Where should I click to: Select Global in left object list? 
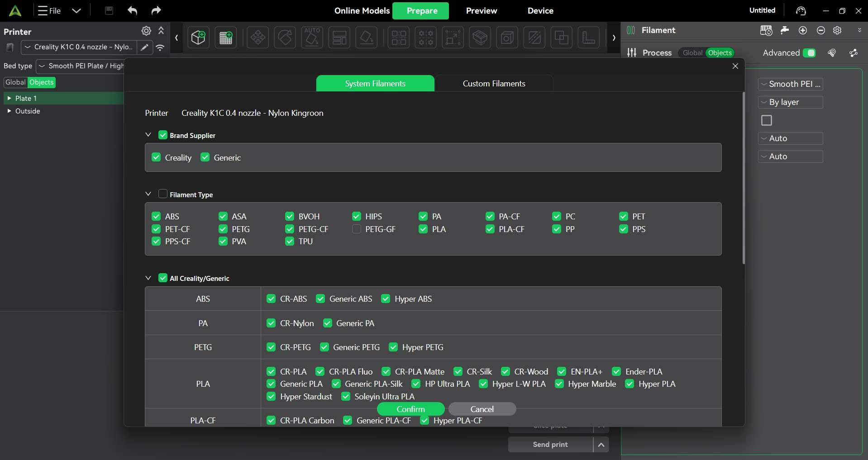click(15, 82)
